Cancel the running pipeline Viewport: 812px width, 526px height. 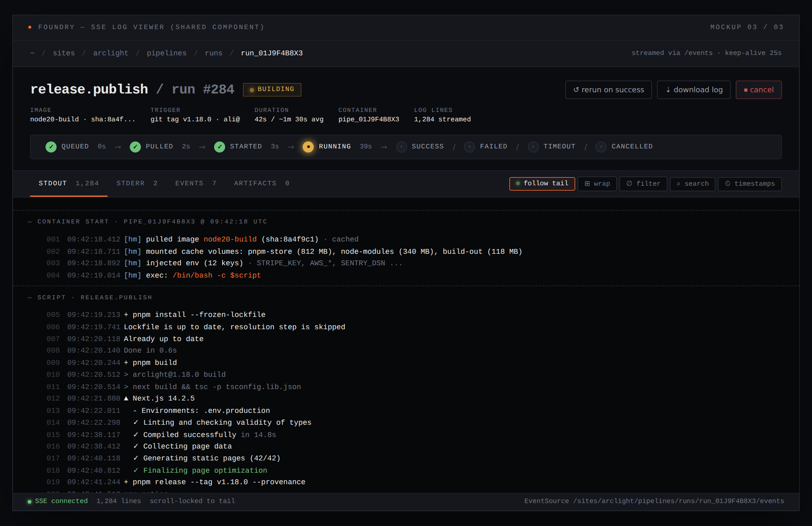(758, 90)
